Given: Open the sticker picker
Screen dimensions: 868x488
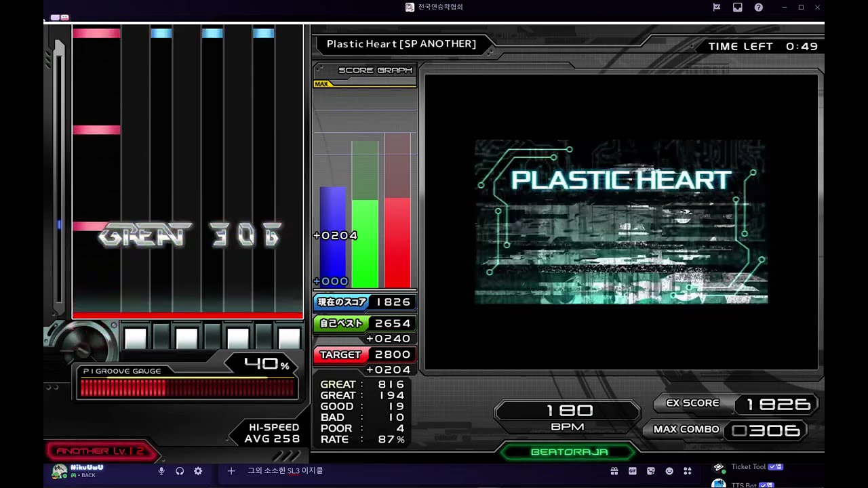Looking at the screenshot, I should tap(651, 471).
